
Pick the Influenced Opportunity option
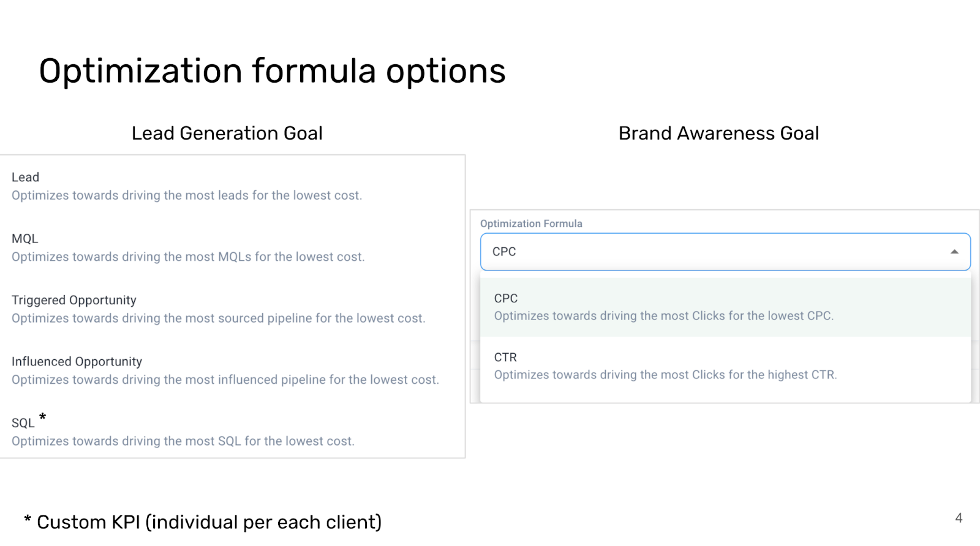tap(233, 370)
